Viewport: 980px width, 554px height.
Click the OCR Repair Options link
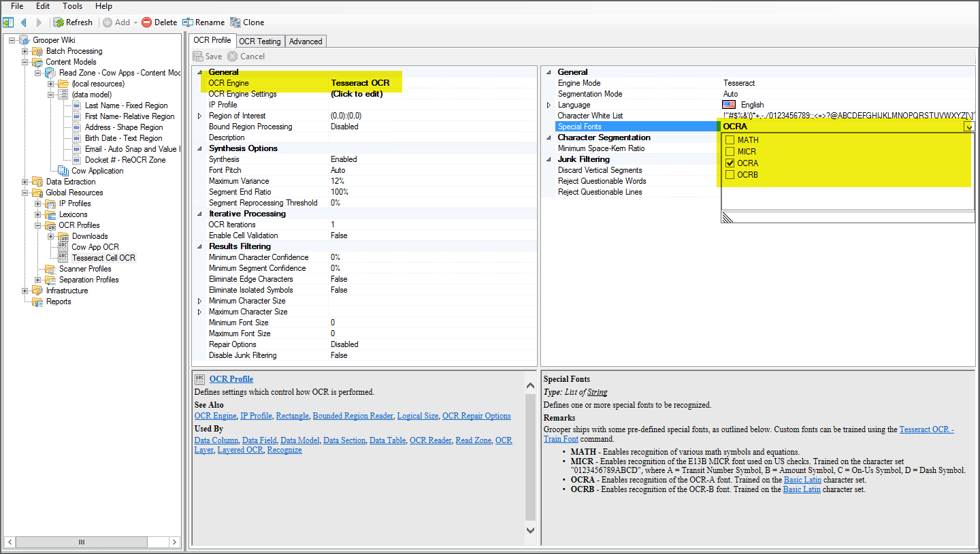point(476,416)
